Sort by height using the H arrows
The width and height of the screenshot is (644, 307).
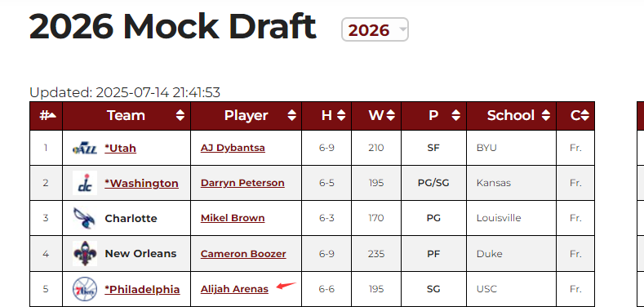coord(341,115)
